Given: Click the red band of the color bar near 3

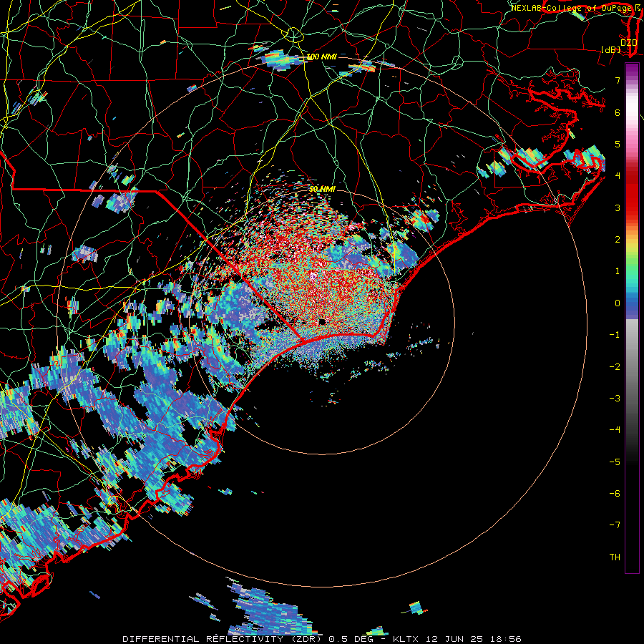Looking at the screenshot, I should point(632,201).
